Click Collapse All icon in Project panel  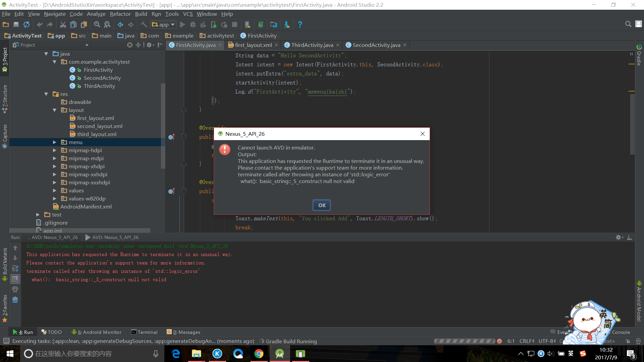pyautogui.click(x=138, y=45)
